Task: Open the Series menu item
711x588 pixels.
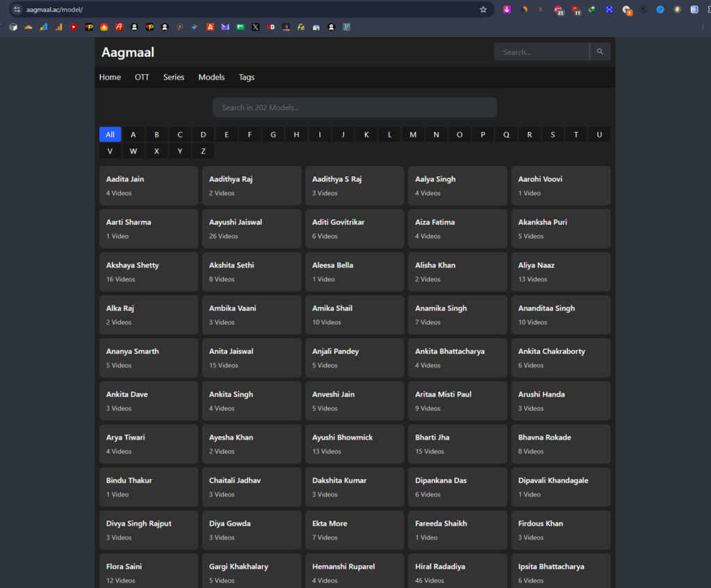Action: coord(174,77)
